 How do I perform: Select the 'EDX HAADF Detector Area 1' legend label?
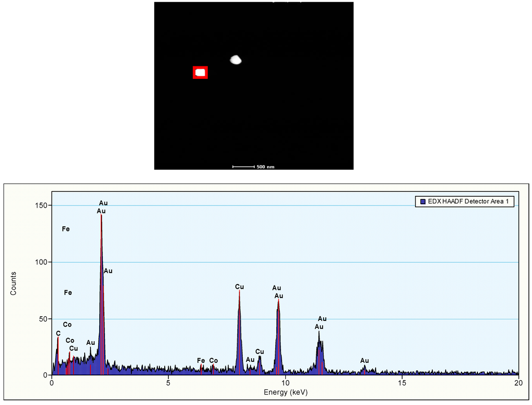coord(468,201)
